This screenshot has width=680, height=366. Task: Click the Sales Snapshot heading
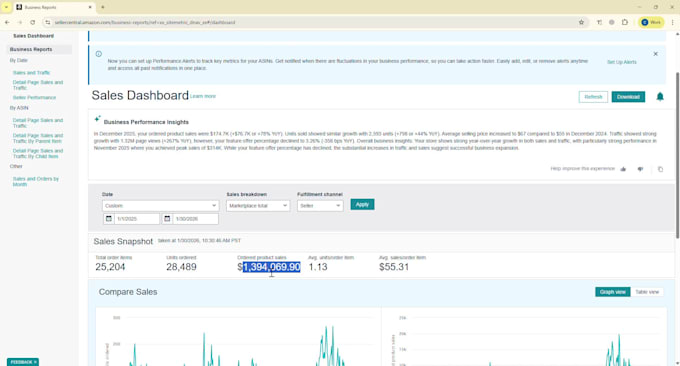point(123,242)
